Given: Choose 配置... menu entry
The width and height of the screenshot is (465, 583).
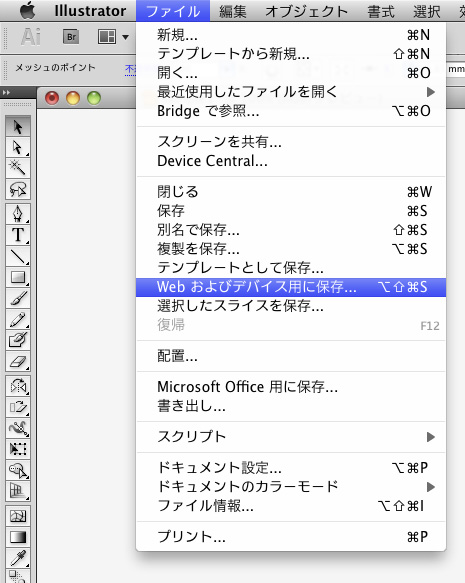Looking at the screenshot, I should coord(291,356).
